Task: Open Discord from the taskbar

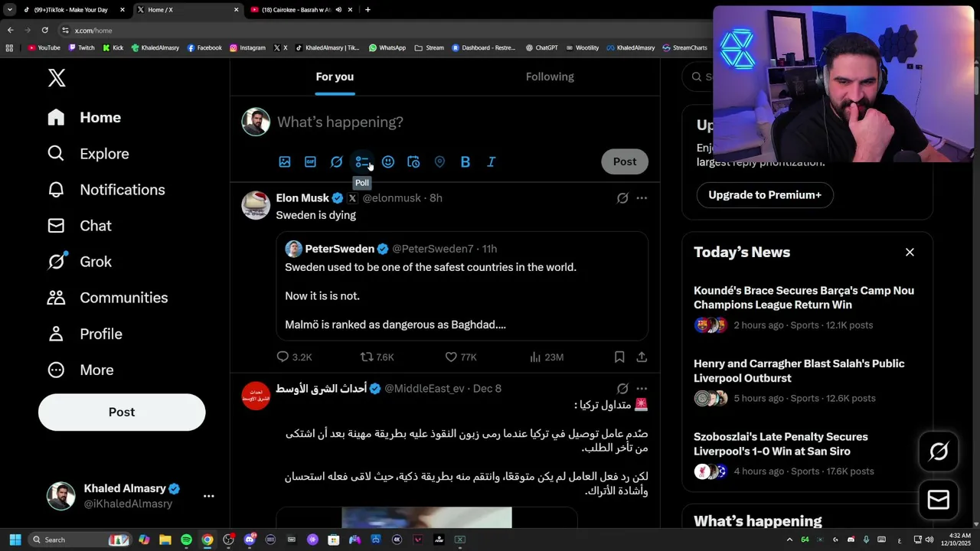Action: click(x=250, y=540)
